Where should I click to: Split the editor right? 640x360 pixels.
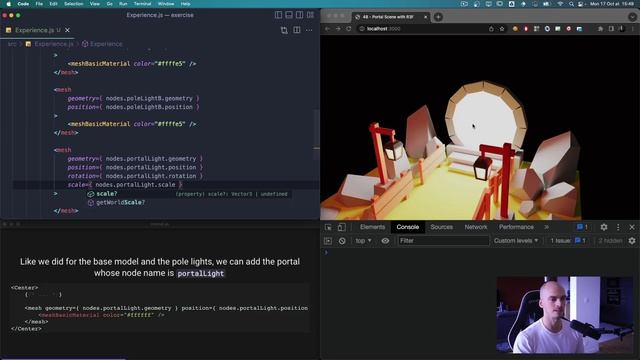(297, 30)
